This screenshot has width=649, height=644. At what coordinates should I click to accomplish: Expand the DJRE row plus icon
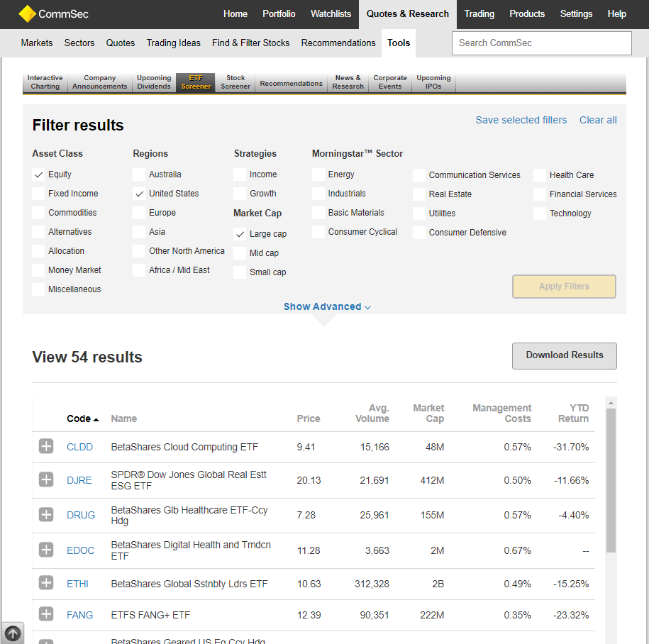pyautogui.click(x=46, y=480)
